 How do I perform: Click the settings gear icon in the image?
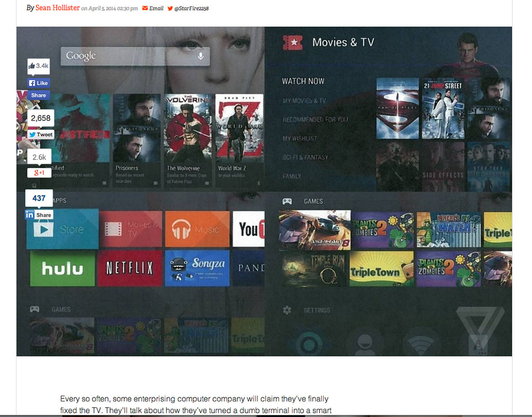point(286,310)
